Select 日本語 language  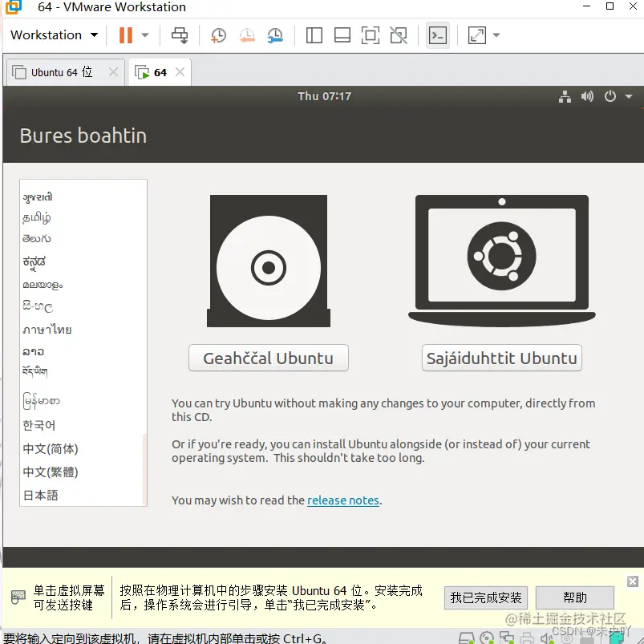40,495
